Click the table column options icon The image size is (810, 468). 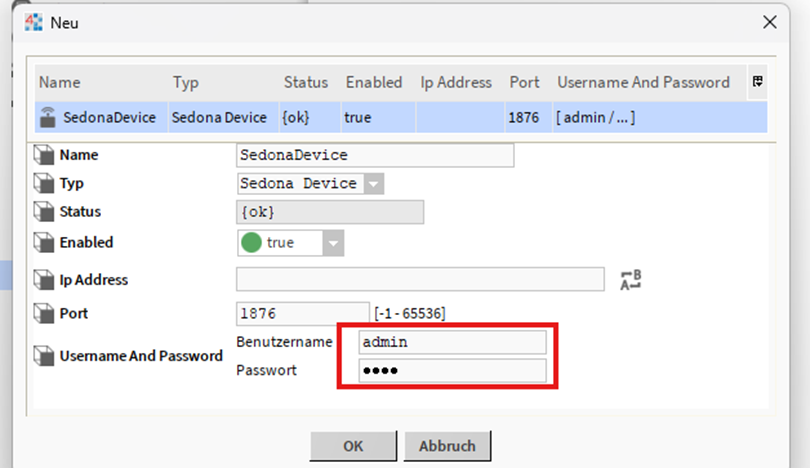[x=758, y=82]
